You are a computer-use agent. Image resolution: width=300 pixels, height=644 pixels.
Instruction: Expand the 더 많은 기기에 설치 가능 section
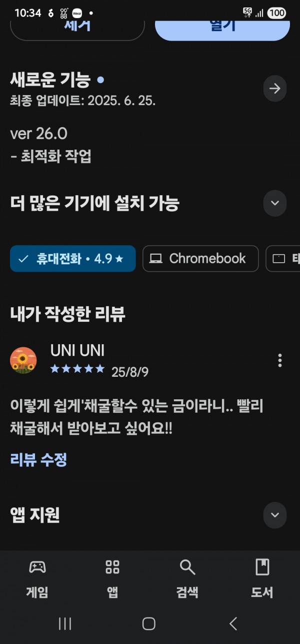pyautogui.click(x=274, y=203)
